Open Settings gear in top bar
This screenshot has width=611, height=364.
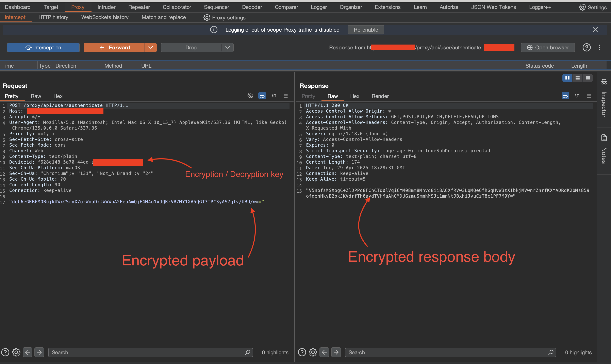click(593, 7)
